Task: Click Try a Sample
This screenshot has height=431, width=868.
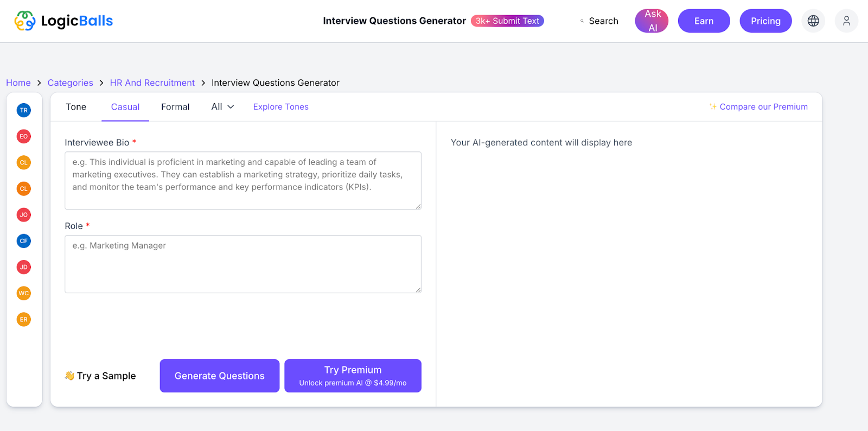Action: click(100, 376)
